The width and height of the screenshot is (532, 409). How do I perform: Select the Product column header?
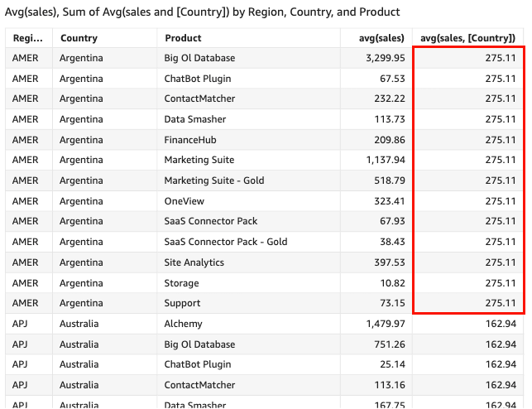tap(183, 38)
